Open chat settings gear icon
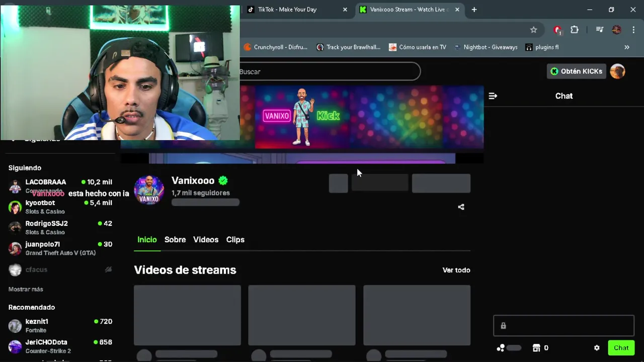644x362 pixels. (x=597, y=348)
